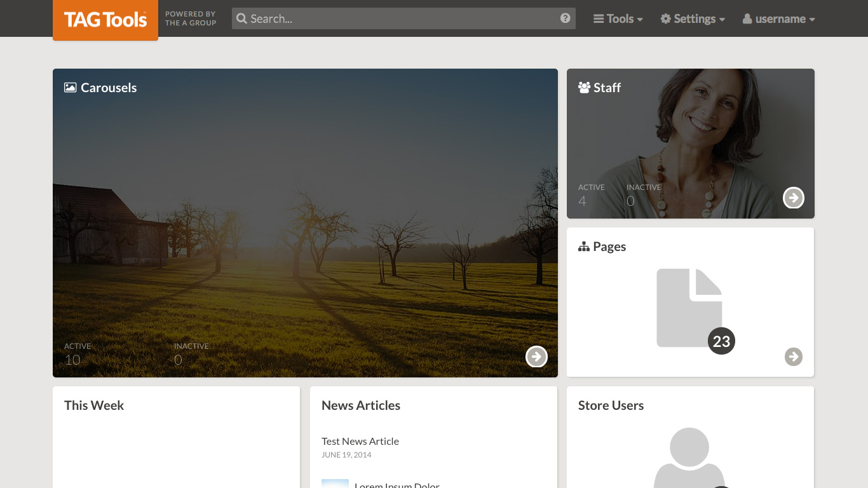Click the This Week heading

[x=94, y=405]
